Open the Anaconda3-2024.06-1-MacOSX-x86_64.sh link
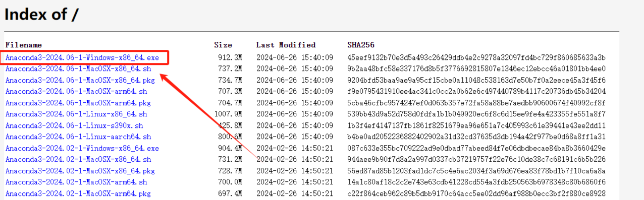The height and width of the screenshot is (200, 644). [78, 69]
